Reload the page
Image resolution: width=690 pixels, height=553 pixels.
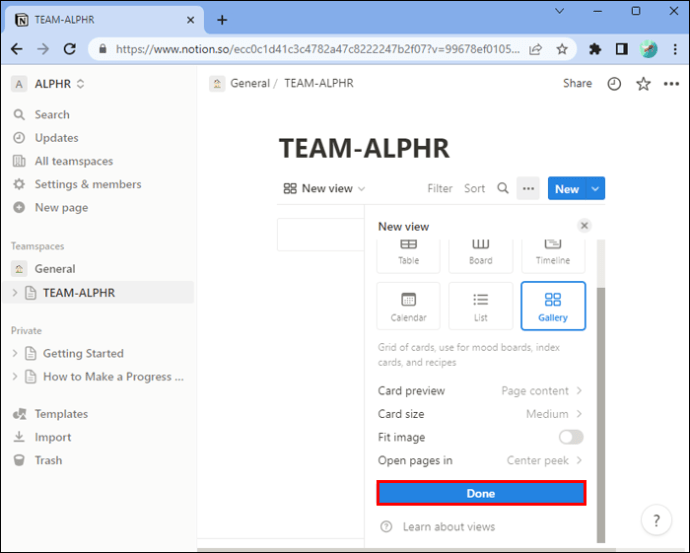click(x=70, y=49)
